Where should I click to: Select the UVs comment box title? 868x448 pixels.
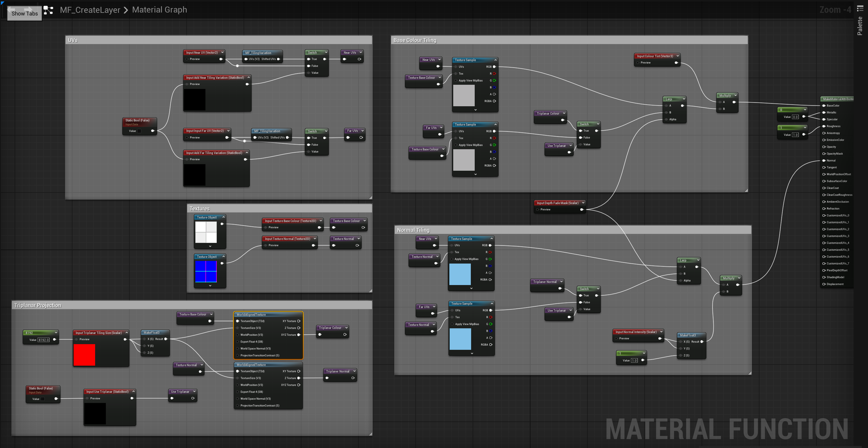[x=73, y=40]
